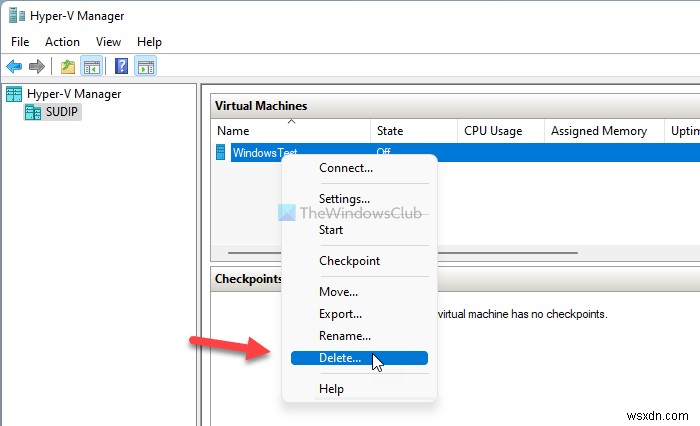The image size is (700, 426).
Task: Click the Checkpoints panel heading
Action: [248, 279]
